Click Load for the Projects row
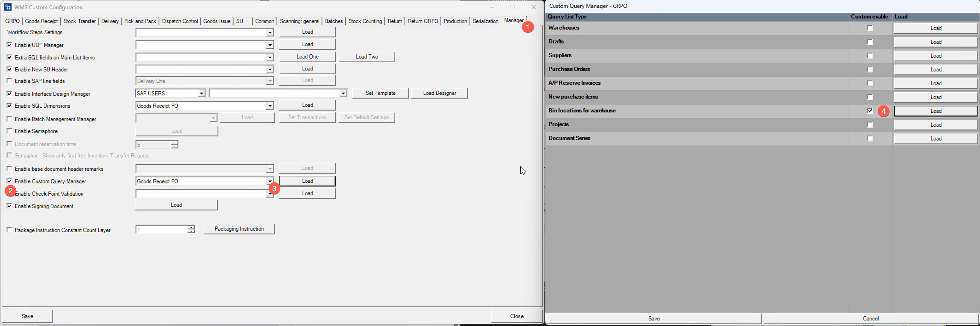The width and height of the screenshot is (980, 326). [936, 124]
